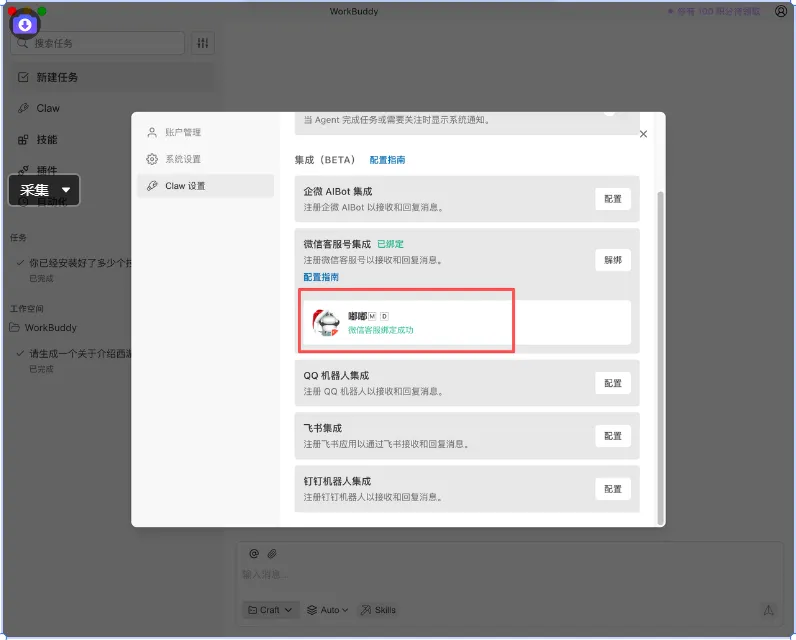Viewport: 796px width, 640px height.
Task: Click the search tasks input field
Action: [97, 43]
